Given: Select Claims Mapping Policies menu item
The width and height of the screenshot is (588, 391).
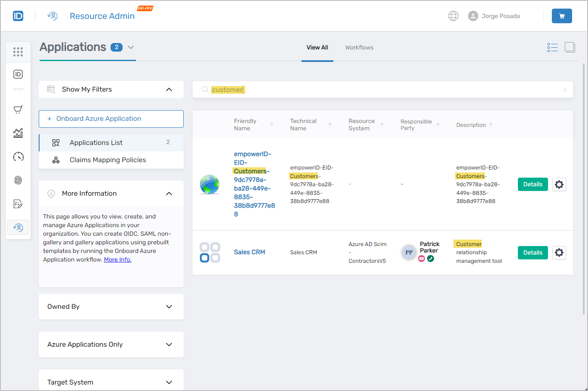Looking at the screenshot, I should [x=108, y=160].
